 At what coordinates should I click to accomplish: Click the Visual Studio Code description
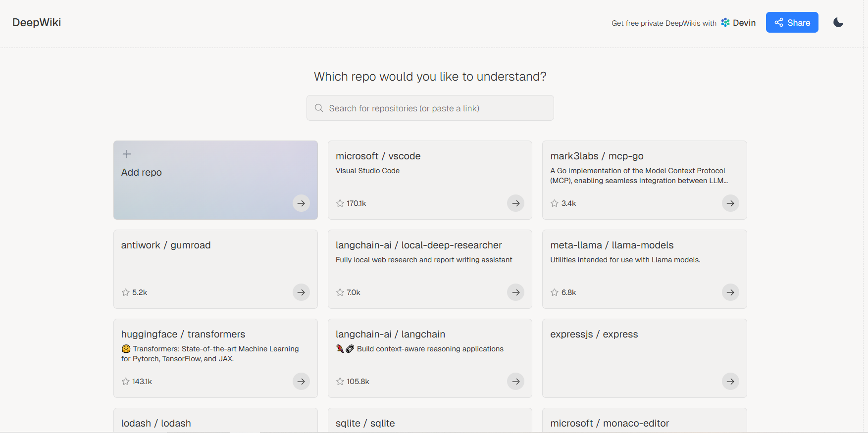click(367, 171)
